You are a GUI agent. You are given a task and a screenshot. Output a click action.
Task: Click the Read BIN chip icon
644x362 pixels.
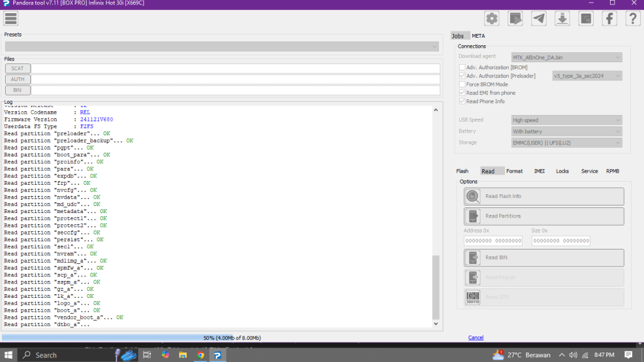[x=473, y=257]
